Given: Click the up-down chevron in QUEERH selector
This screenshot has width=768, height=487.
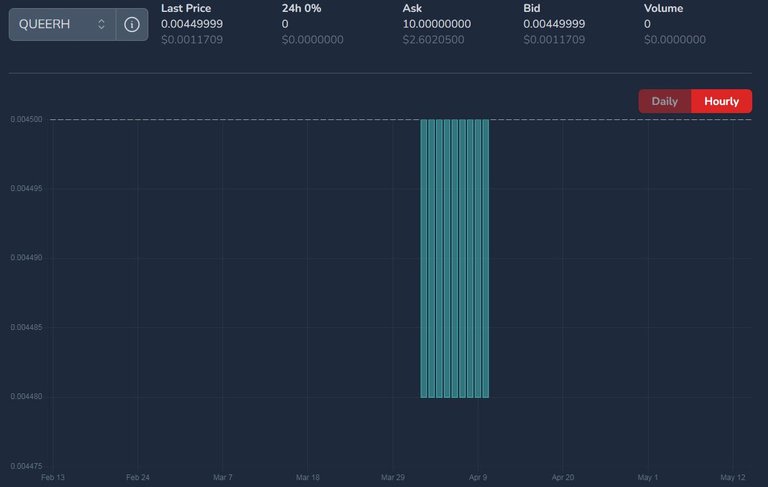Looking at the screenshot, I should tap(101, 24).
